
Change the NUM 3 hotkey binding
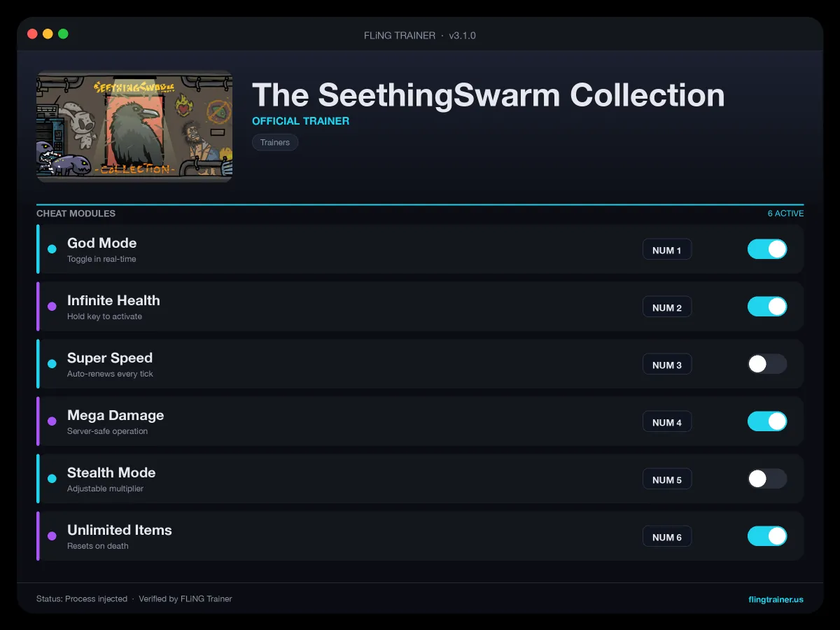667,365
